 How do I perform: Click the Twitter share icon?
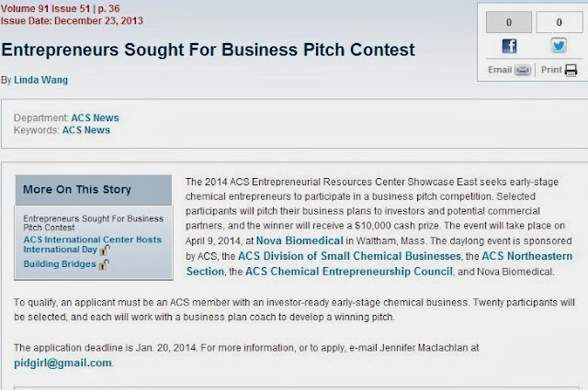pyautogui.click(x=559, y=46)
